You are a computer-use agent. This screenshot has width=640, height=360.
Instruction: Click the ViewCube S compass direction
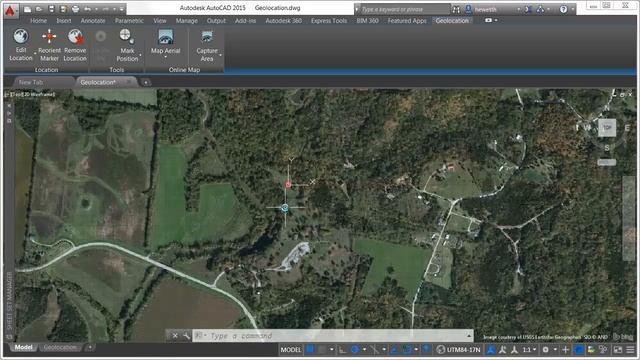pyautogui.click(x=607, y=147)
